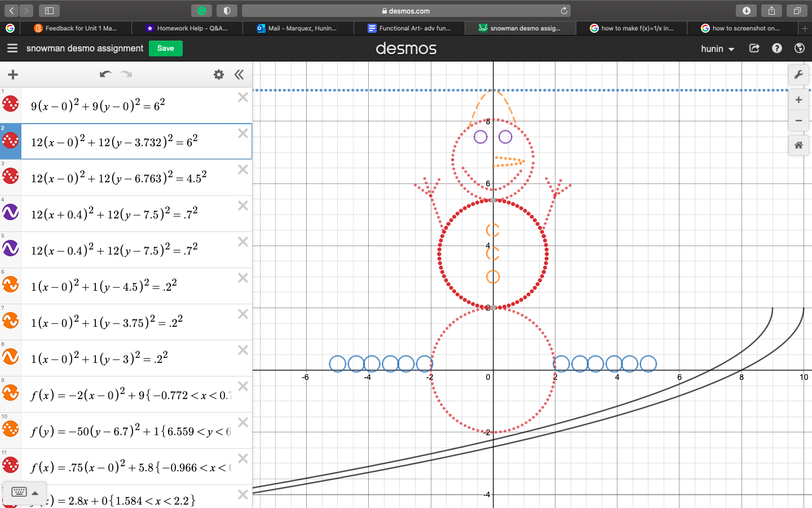
Task: Click the privacy shield icon
Action: coord(227,11)
